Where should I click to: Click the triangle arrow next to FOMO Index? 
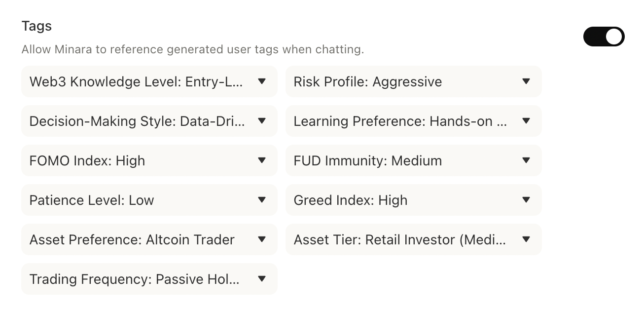pos(262,160)
